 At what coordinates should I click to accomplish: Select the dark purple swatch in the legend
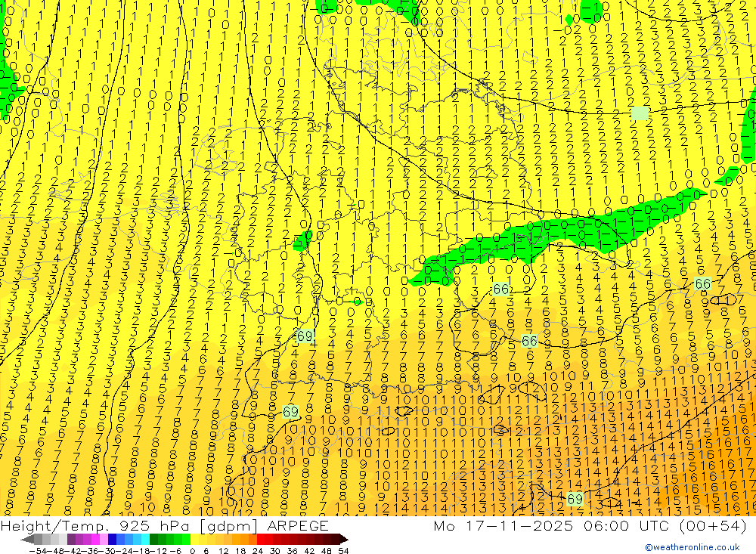coord(71,539)
